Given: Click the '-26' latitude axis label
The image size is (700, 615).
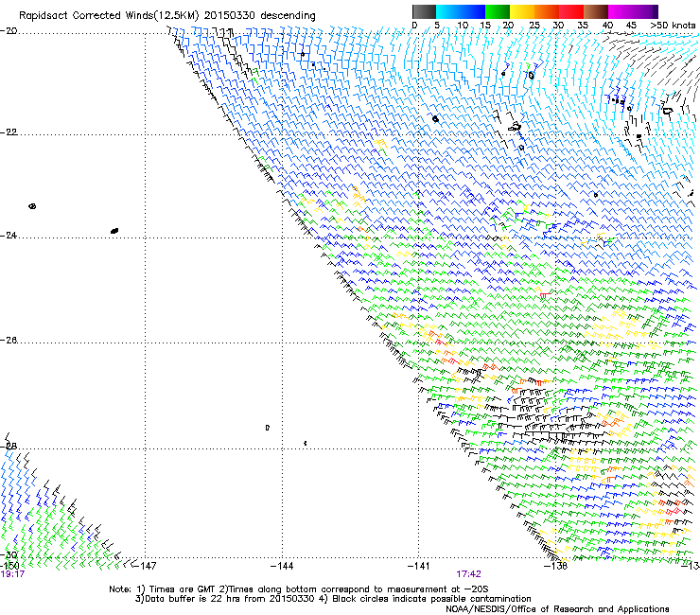Looking at the screenshot, I should (9, 341).
